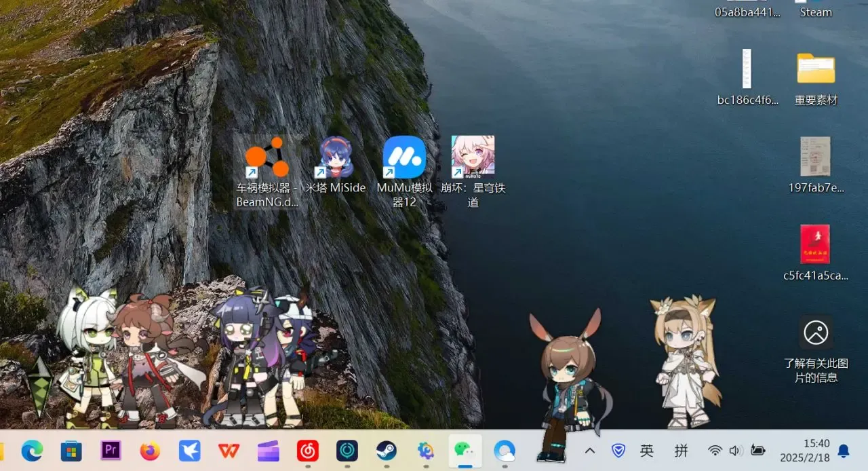Open the Wi-Fi network flyout
The image size is (868, 471).
click(x=715, y=451)
